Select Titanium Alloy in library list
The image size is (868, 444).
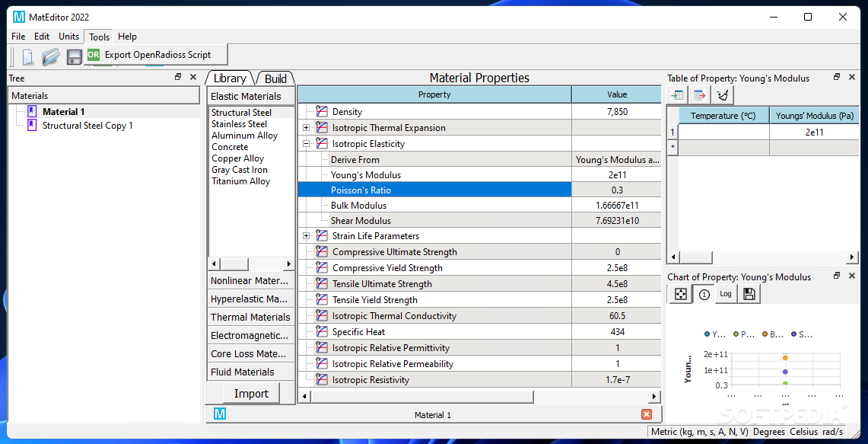241,181
